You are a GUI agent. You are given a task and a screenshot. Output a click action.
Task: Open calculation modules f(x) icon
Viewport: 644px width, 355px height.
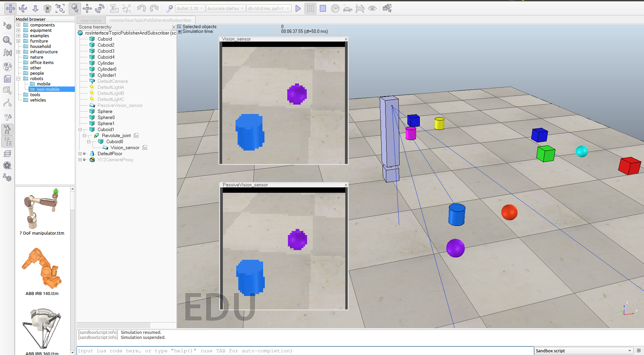point(7,53)
